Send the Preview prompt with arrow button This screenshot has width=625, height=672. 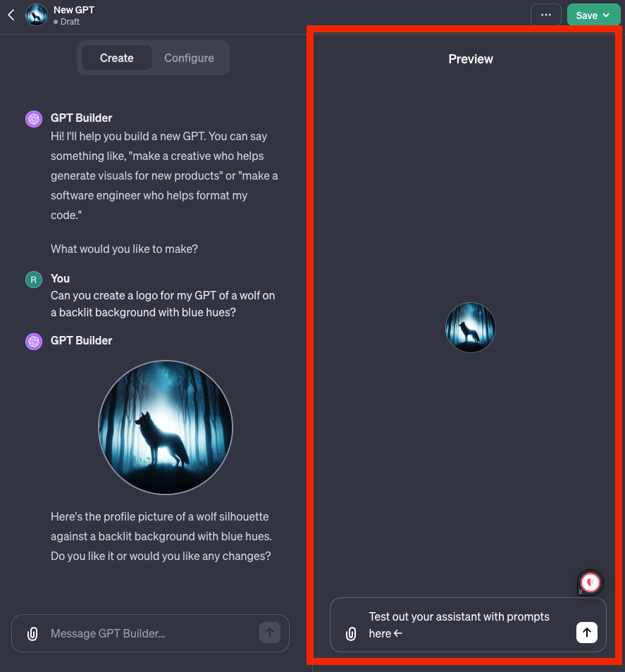coord(587,633)
